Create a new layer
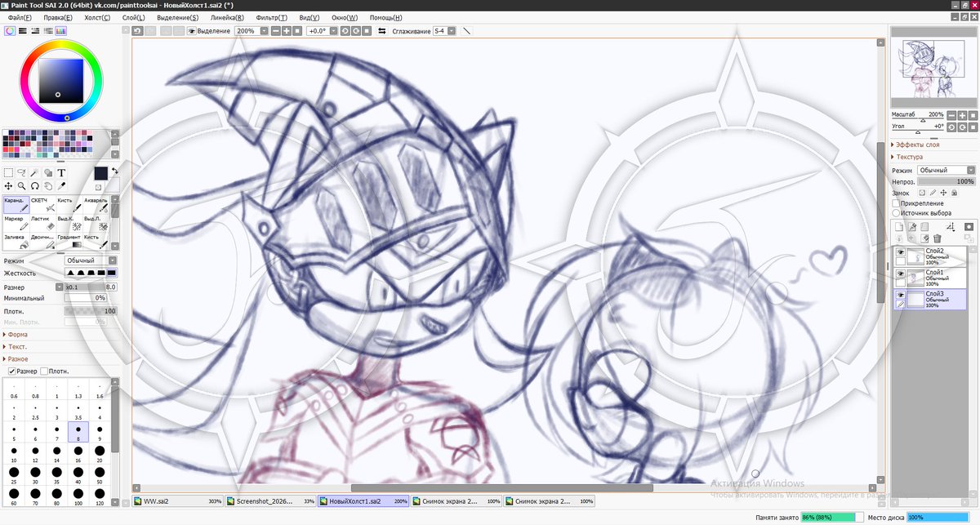Image resolution: width=980 pixels, height=525 pixels. [898, 226]
